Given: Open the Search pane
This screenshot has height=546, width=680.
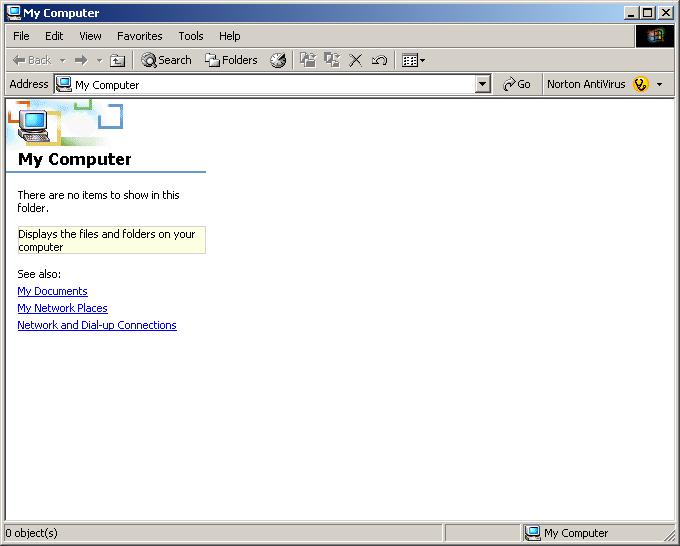Looking at the screenshot, I should 166,60.
